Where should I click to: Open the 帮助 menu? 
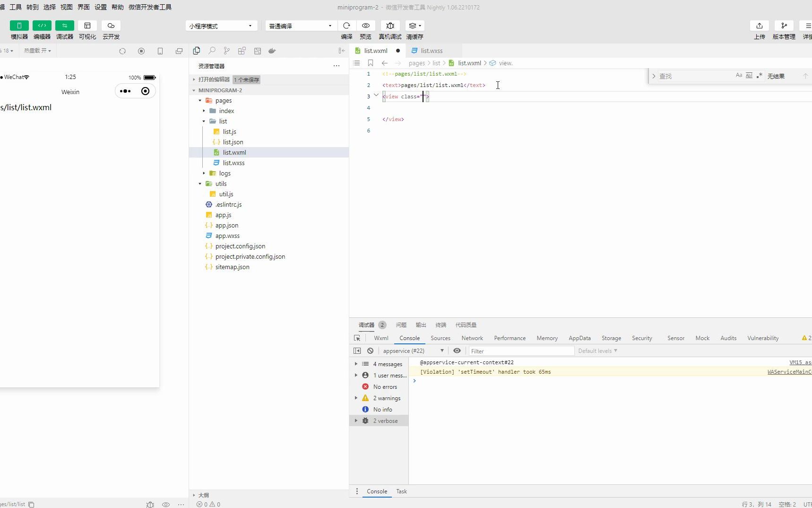(118, 7)
